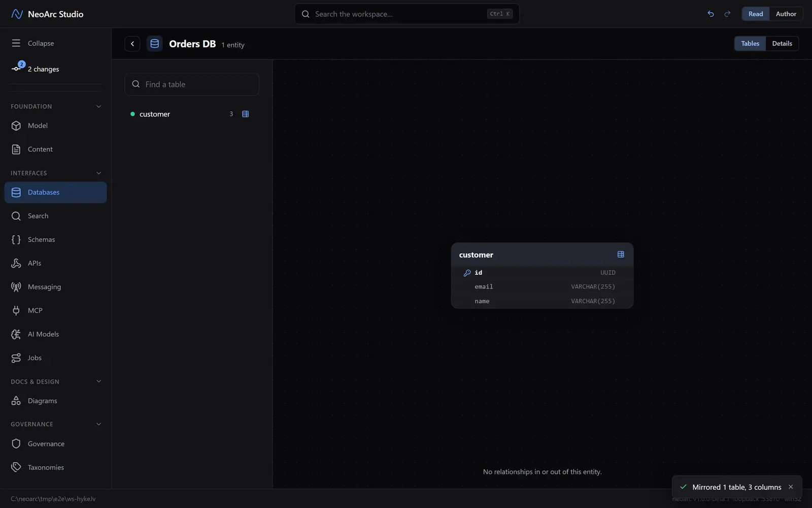
Task: Select the Details tab
Action: (x=782, y=44)
